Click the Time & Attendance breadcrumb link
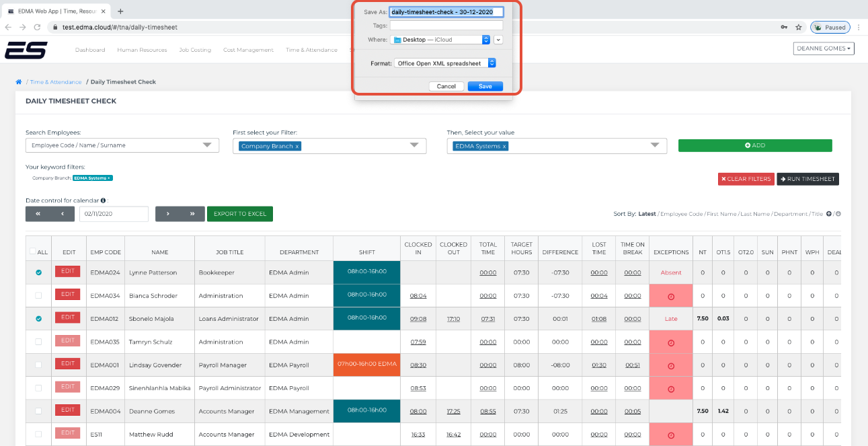868x446 pixels. pyautogui.click(x=56, y=82)
